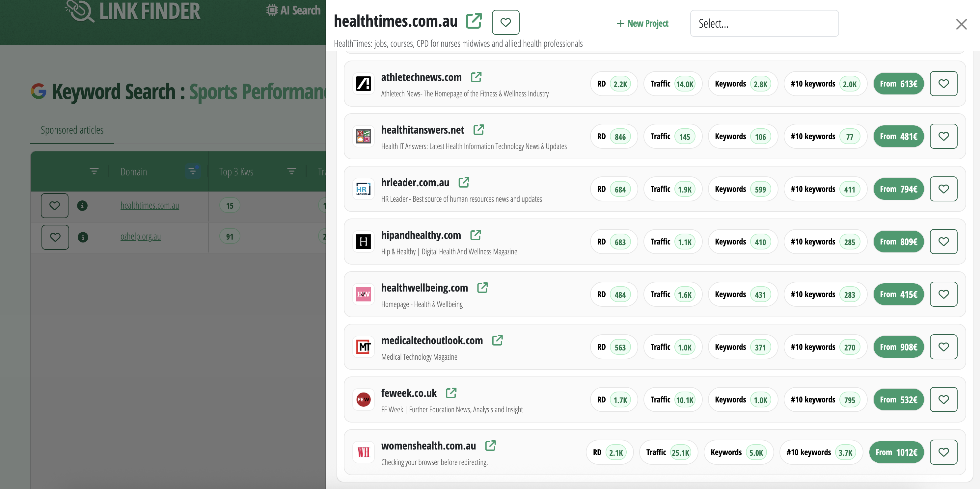
Task: Click the New Project button
Action: coord(642,24)
